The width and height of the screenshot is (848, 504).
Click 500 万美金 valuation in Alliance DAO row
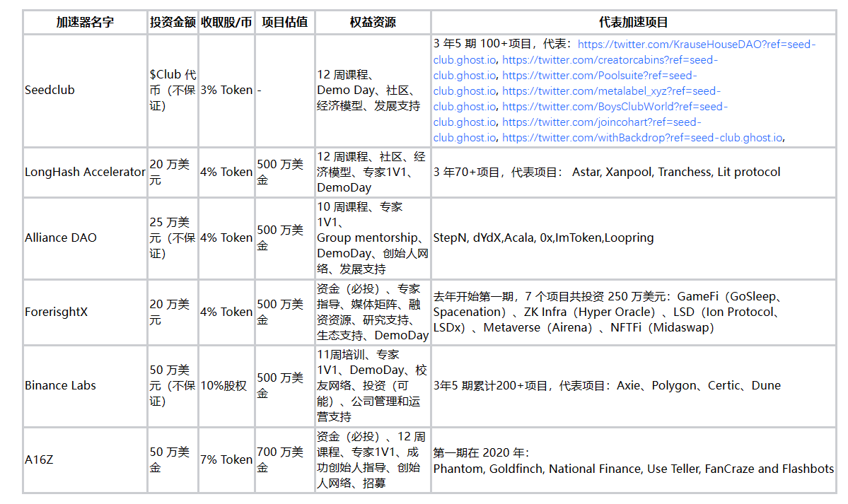coord(284,238)
